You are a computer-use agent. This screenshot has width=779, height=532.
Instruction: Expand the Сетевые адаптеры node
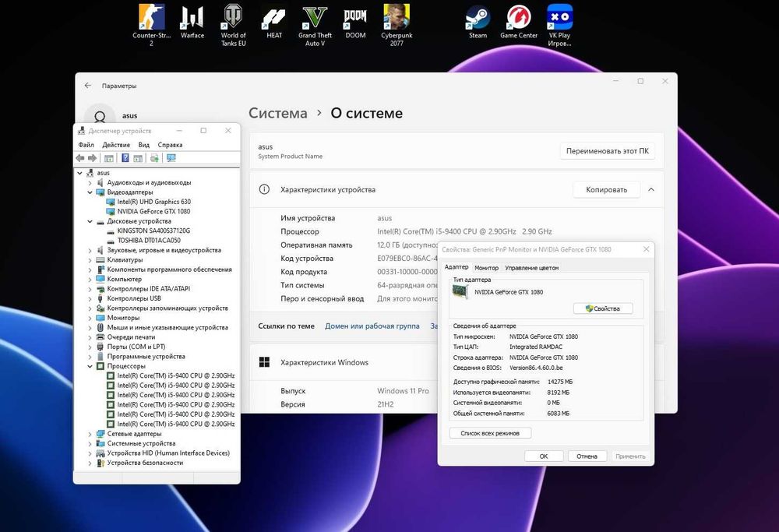[x=90, y=434]
